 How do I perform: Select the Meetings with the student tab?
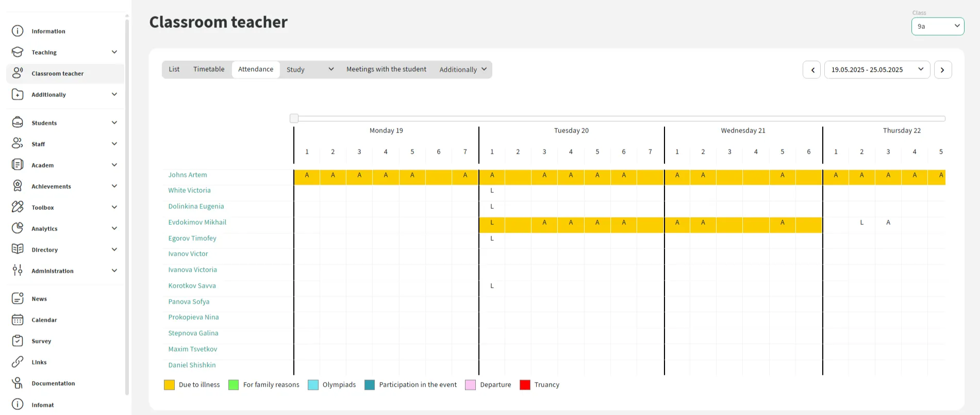(386, 69)
